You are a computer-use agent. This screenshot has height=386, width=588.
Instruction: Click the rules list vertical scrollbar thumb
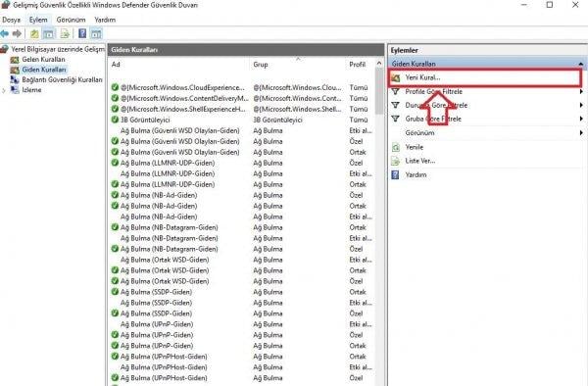(379, 91)
